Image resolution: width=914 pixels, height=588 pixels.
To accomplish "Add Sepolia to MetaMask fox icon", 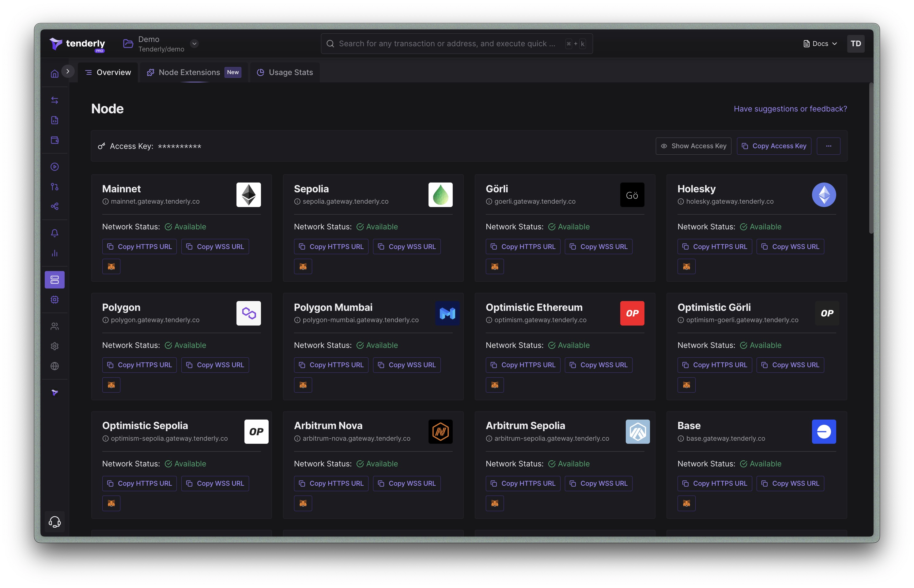I will (303, 266).
